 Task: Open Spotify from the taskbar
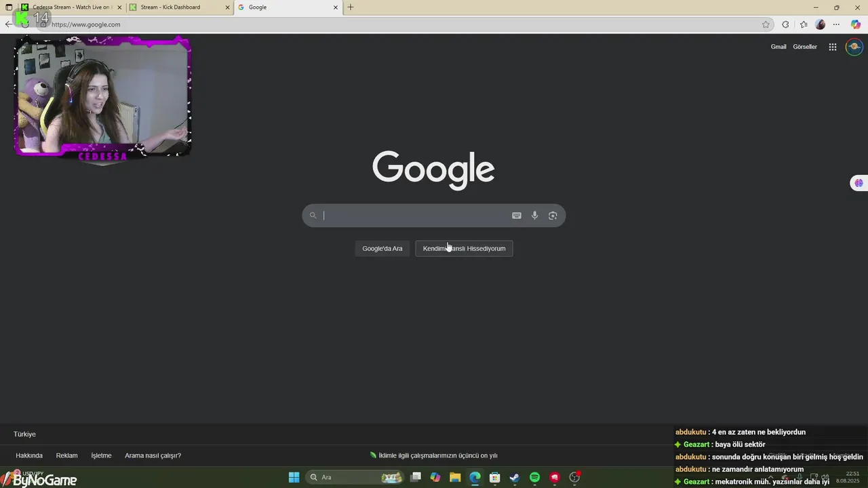[534, 477]
